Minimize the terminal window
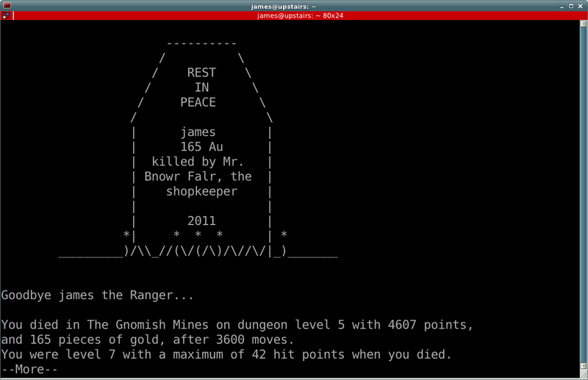The image size is (588, 380). (562, 7)
